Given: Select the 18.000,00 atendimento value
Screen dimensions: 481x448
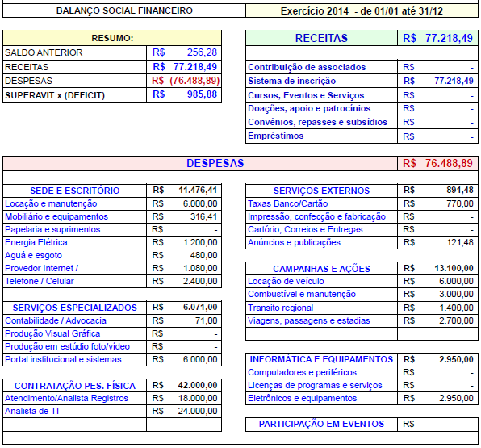Looking at the screenshot, I should click(198, 398).
